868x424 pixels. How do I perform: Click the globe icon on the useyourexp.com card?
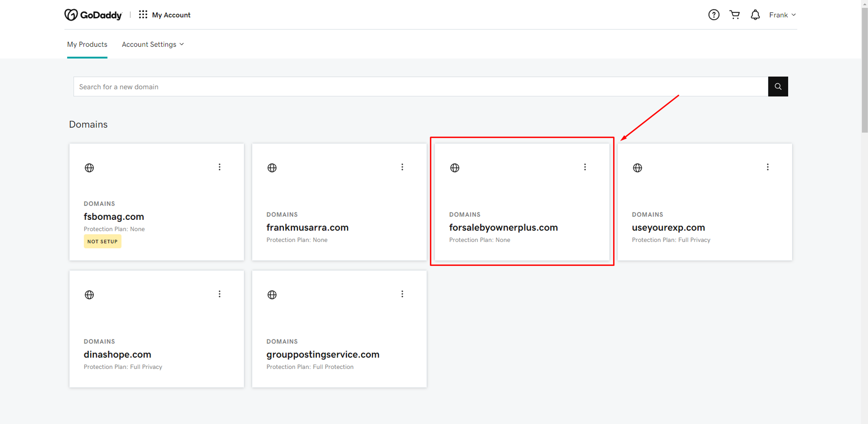(638, 168)
